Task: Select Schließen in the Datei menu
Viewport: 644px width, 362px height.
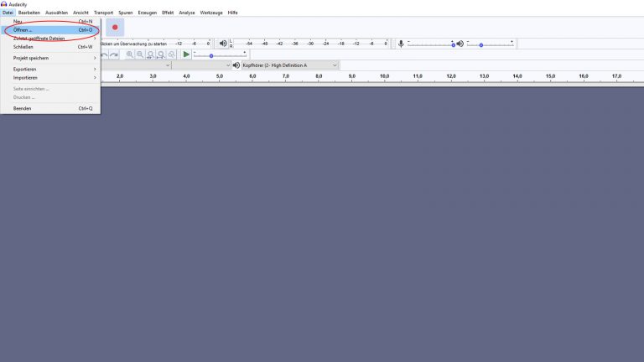Action: pos(50,47)
